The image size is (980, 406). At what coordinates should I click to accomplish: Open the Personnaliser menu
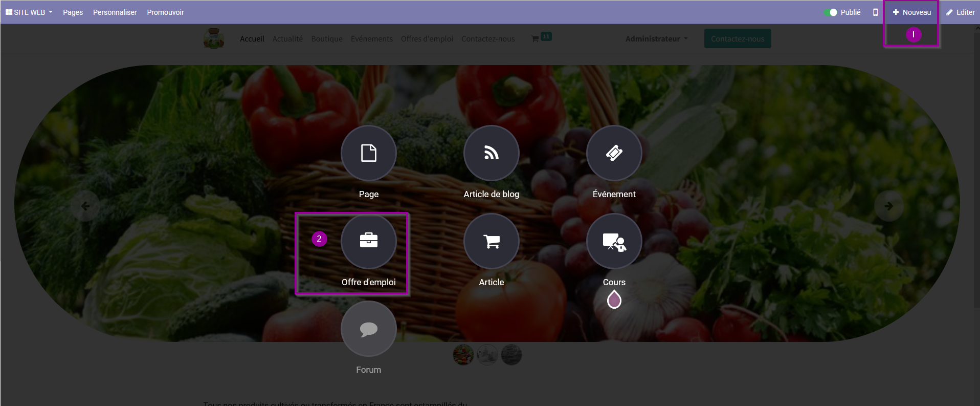tap(115, 12)
